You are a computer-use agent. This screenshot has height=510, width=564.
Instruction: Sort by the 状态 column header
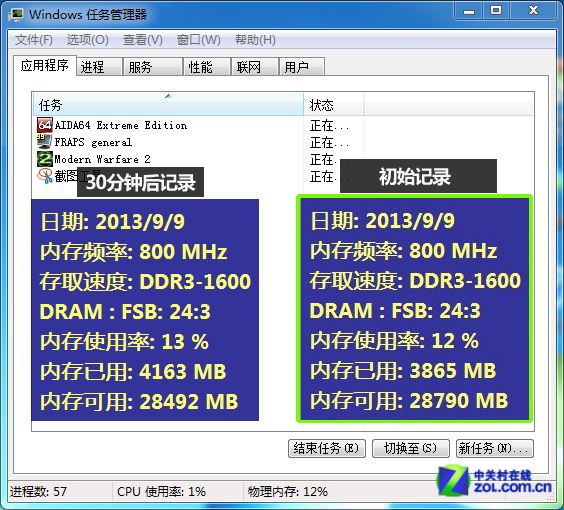[334, 105]
